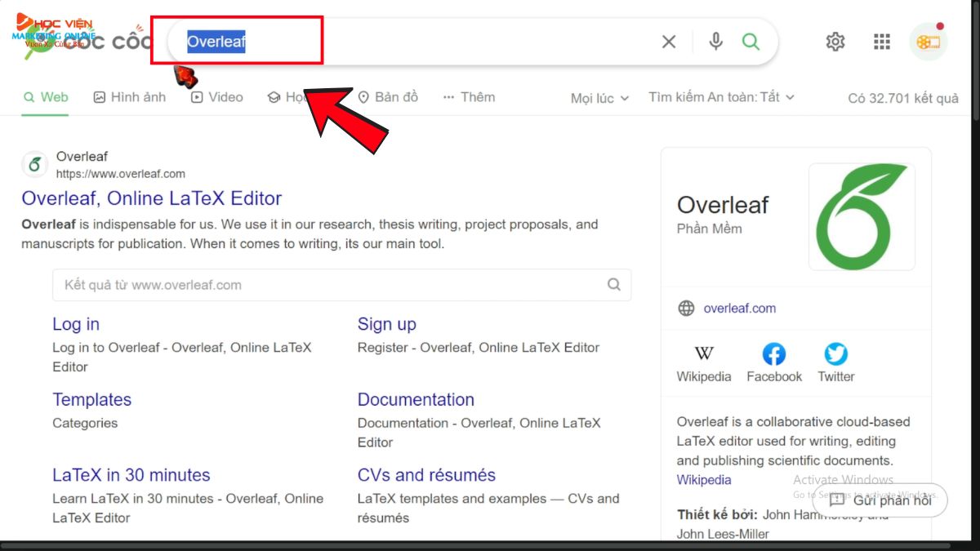The width and height of the screenshot is (980, 551).
Task: Open the apps grid icon
Action: (x=882, y=42)
